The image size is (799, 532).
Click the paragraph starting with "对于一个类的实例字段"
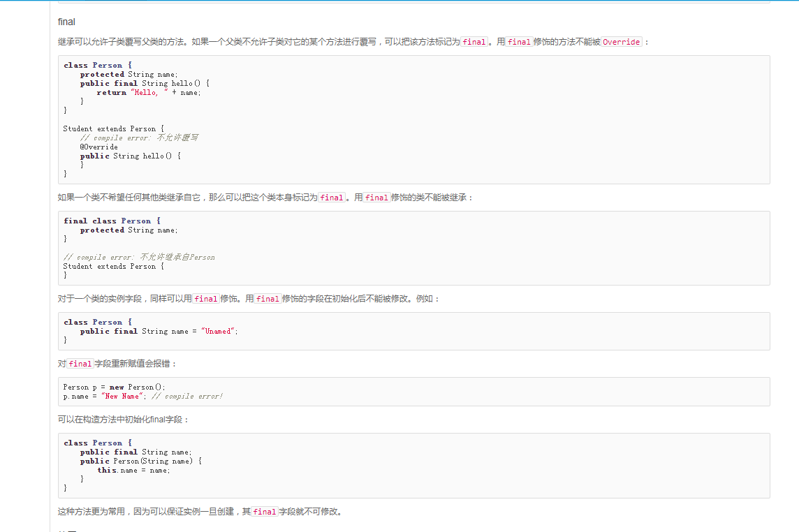[249, 299]
